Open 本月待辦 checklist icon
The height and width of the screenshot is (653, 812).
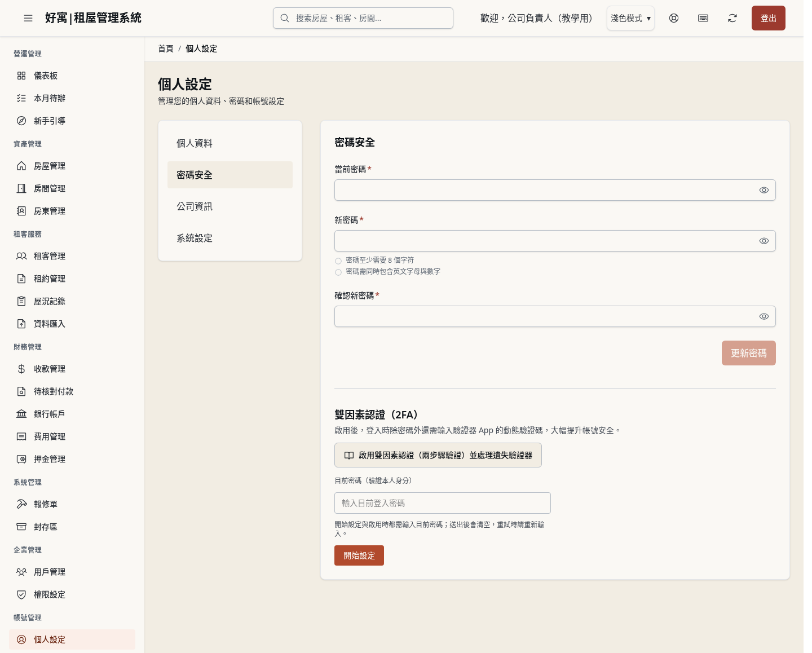tap(21, 98)
